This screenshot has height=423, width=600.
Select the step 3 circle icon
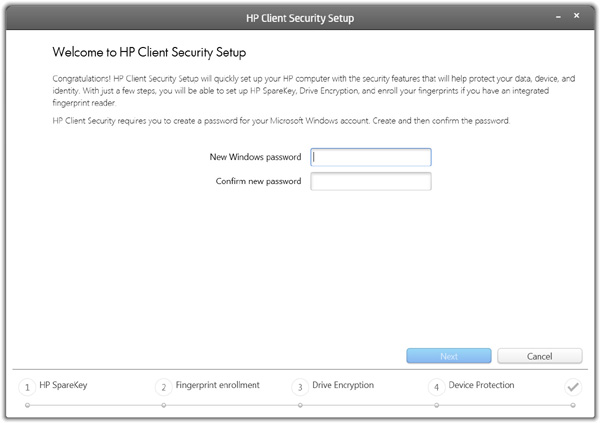[299, 387]
